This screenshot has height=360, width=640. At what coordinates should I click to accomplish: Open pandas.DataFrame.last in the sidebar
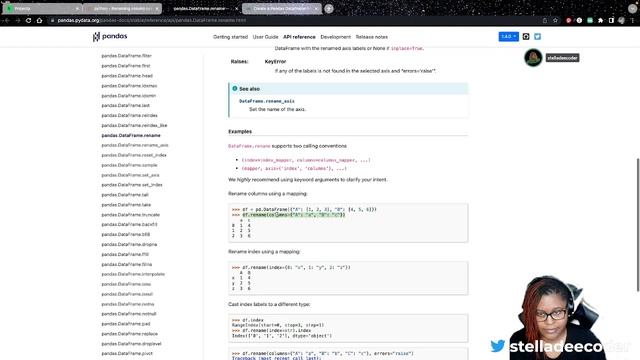[125, 105]
